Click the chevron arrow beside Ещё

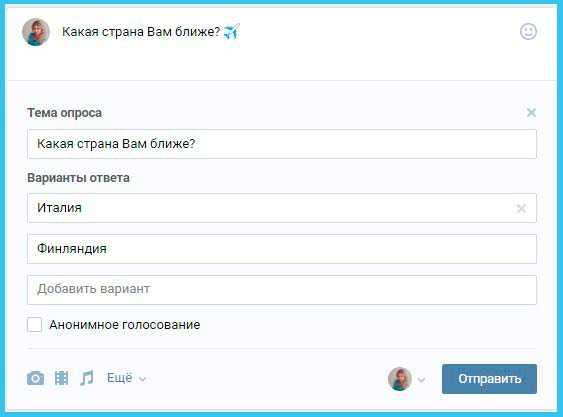[x=143, y=379]
